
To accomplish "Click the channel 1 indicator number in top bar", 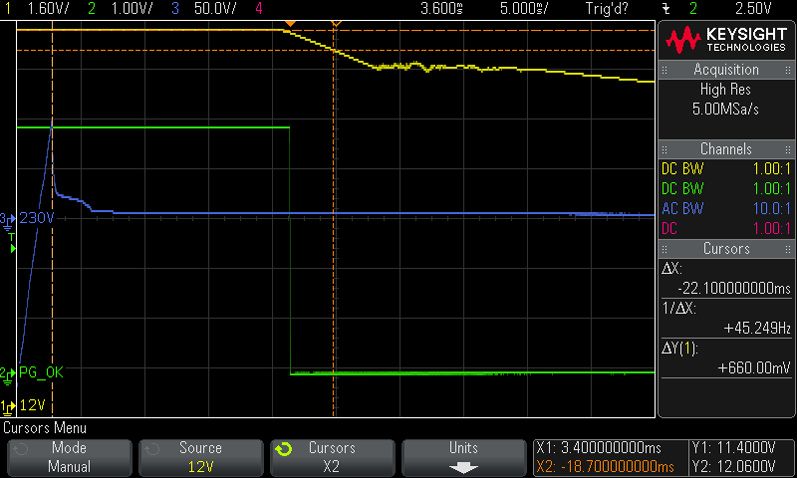I will click(x=8, y=8).
